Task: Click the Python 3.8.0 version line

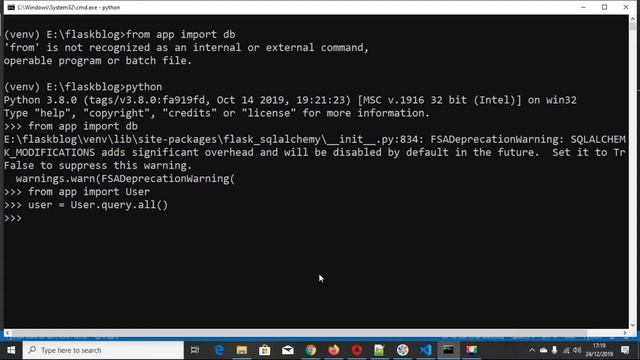Action: click(290, 100)
